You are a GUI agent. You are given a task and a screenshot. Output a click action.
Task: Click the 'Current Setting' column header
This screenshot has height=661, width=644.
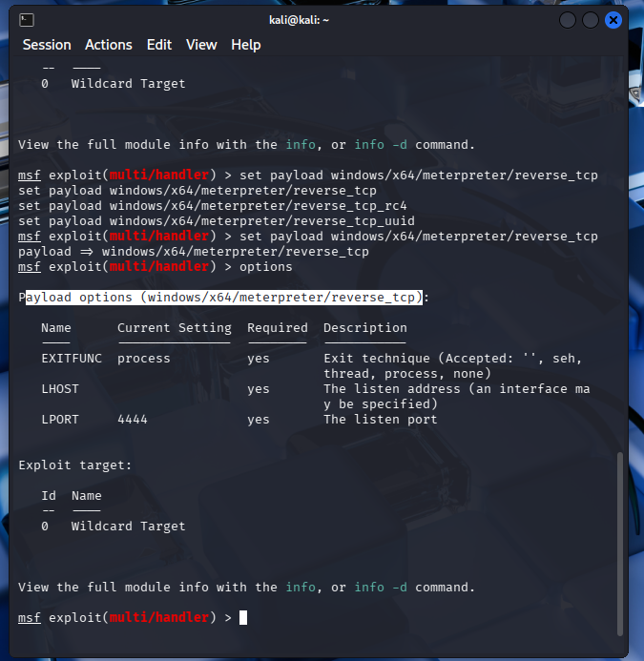pos(175,328)
